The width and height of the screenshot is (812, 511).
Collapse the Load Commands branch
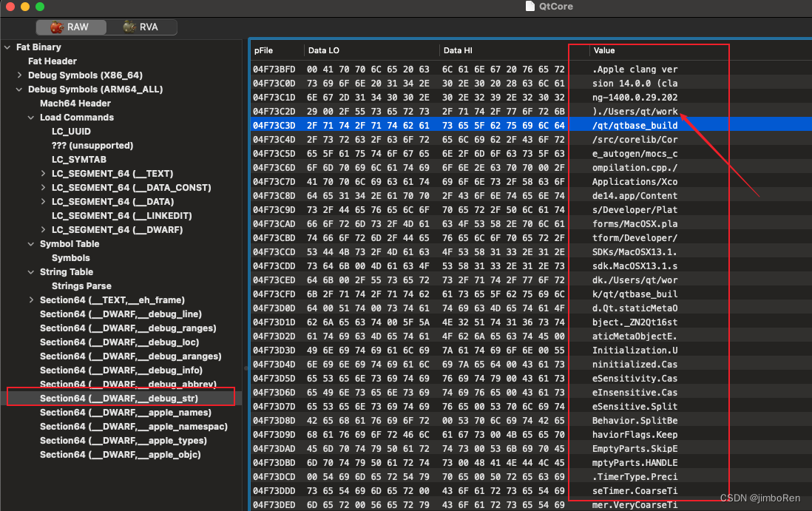click(x=30, y=117)
